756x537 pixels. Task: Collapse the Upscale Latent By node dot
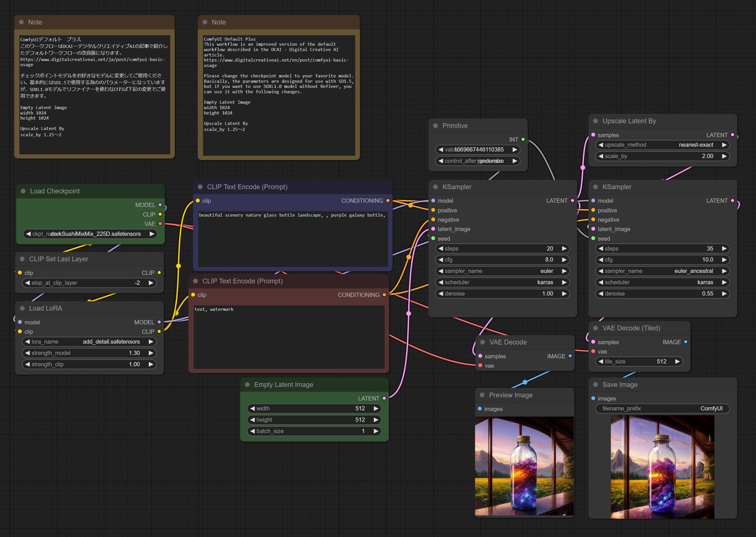point(596,121)
